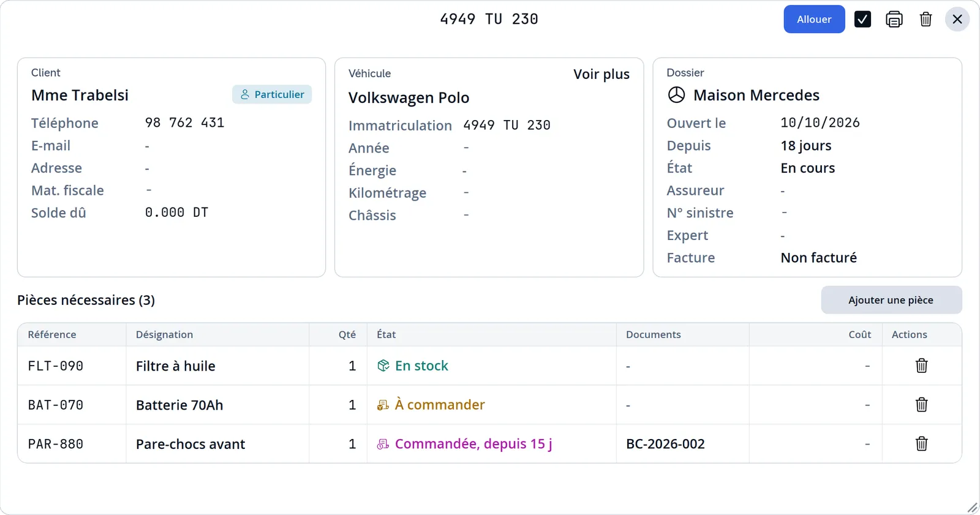The width and height of the screenshot is (980, 515).
Task: Click the opening date 10/10/2026
Action: [x=820, y=122]
